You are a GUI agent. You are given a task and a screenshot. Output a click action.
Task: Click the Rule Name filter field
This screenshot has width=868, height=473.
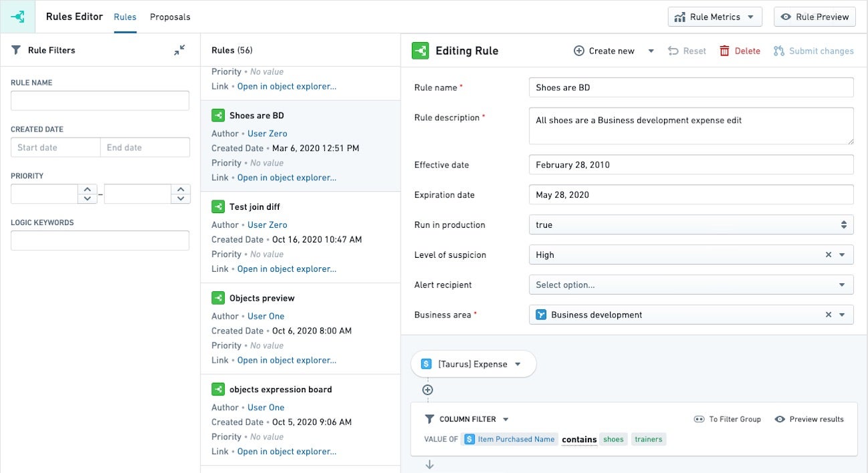point(100,101)
